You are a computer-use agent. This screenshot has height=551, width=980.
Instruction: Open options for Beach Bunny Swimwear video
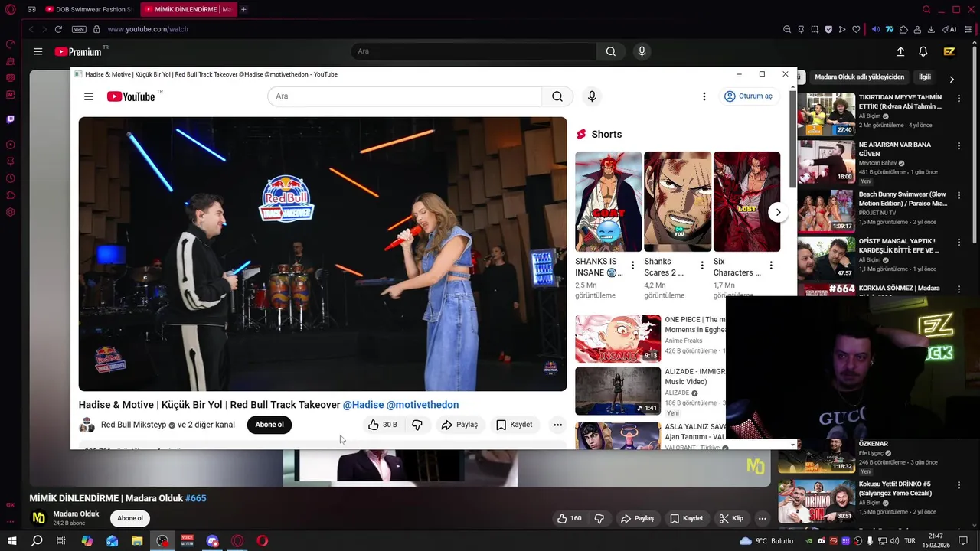pos(959,195)
